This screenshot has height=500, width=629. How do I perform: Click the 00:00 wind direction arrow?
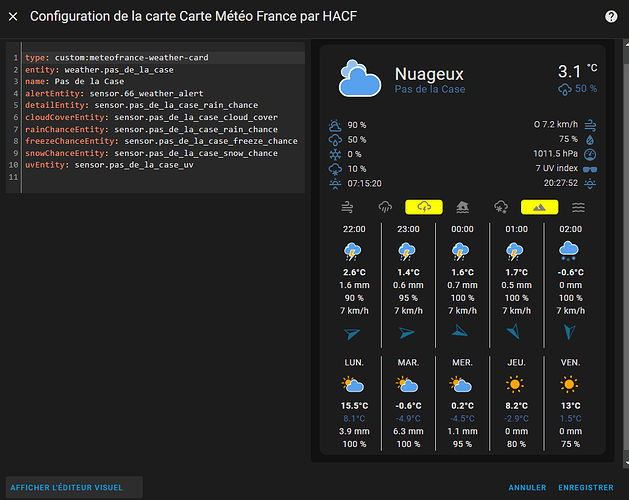(x=460, y=331)
